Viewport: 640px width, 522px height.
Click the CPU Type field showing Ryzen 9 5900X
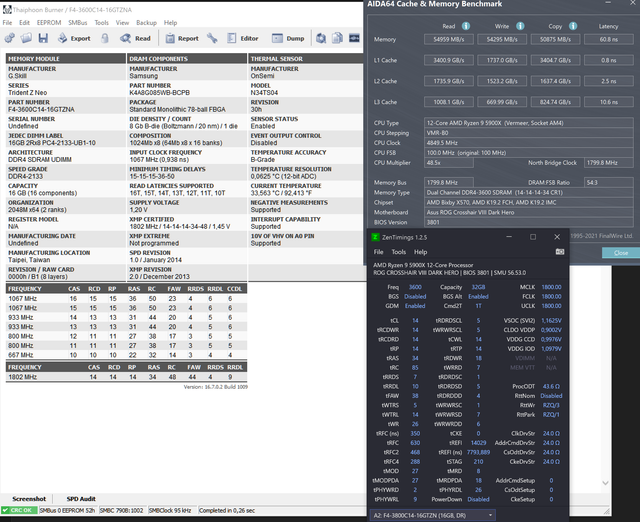[x=529, y=123]
